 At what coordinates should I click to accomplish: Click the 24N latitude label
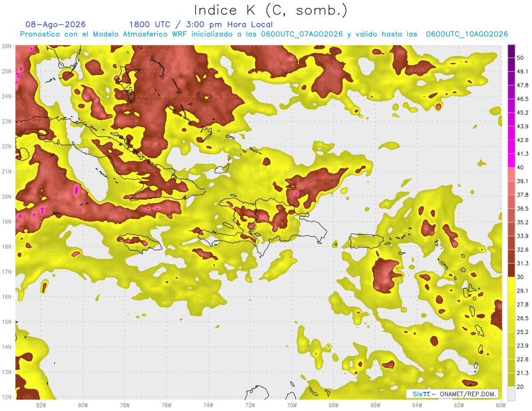pyautogui.click(x=7, y=96)
